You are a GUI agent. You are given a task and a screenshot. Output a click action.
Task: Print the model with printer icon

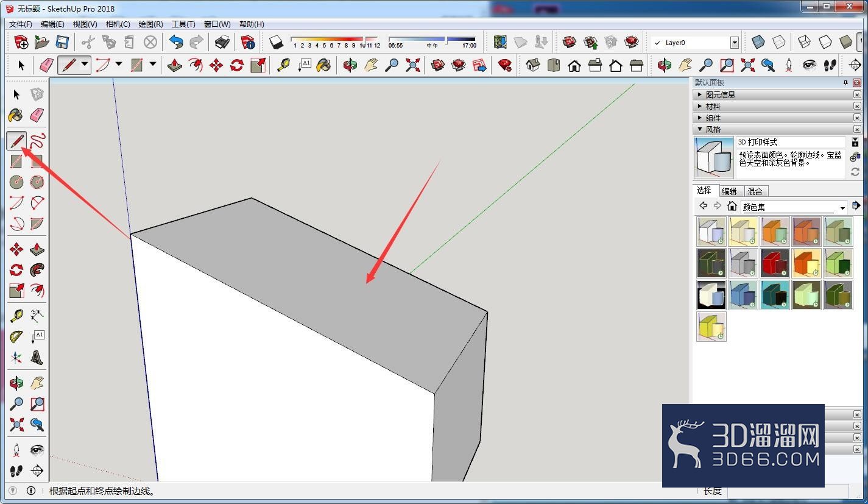click(222, 42)
